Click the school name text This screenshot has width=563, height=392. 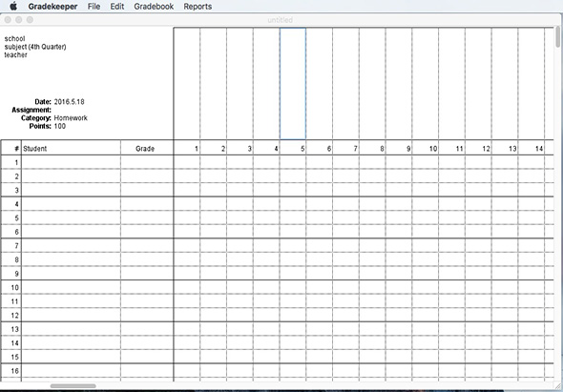[14, 39]
